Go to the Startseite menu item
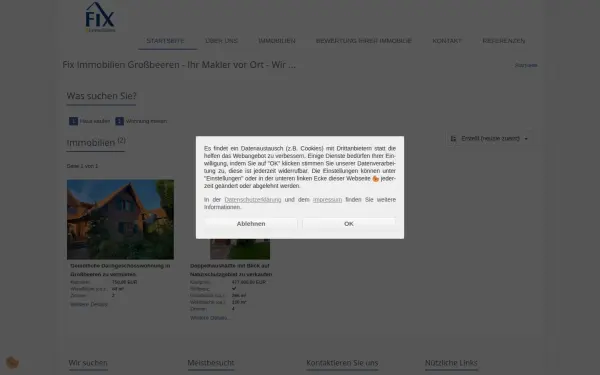Image resolution: width=600 pixels, height=375 pixels. (x=165, y=41)
